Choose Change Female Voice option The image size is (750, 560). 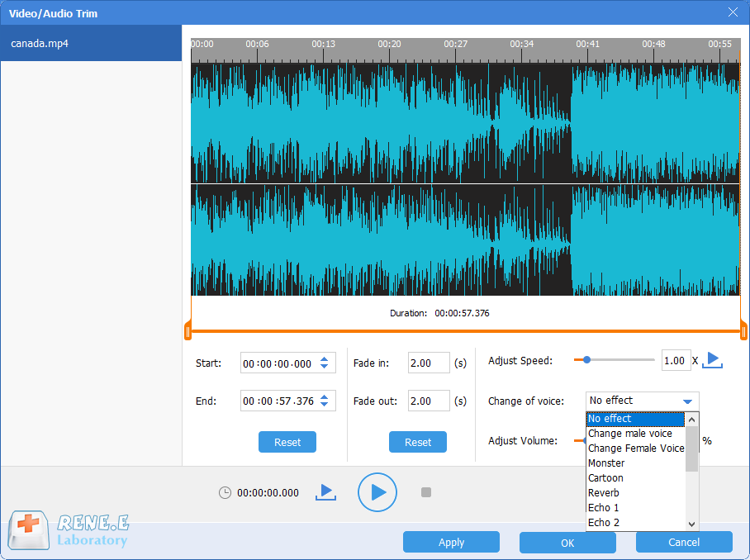(x=635, y=448)
